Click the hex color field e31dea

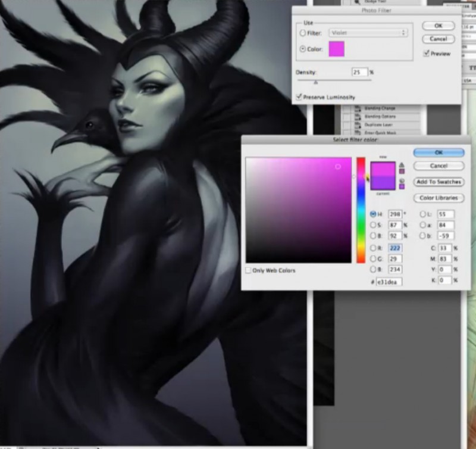[x=389, y=282]
